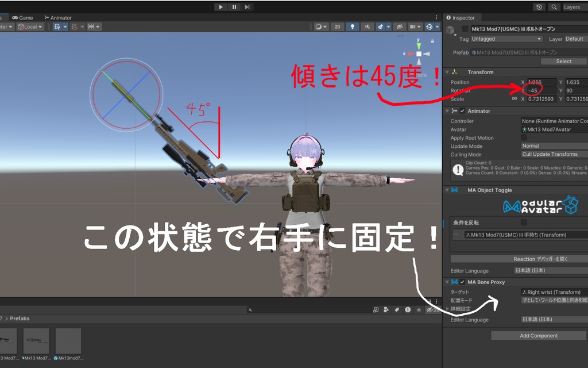Toggle the Gizmos icon in scene toolbar
The width and height of the screenshot is (588, 368).
430,26
